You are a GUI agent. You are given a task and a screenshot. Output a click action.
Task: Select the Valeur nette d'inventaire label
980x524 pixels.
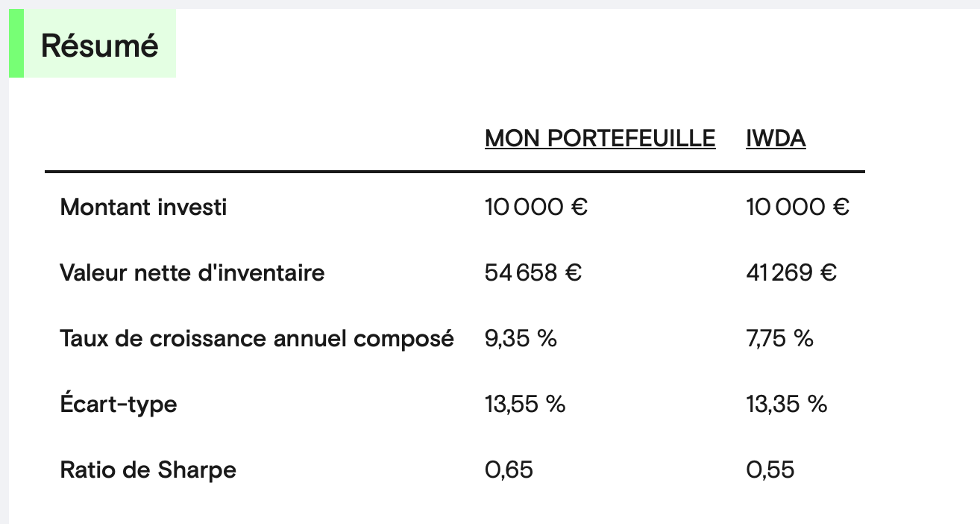coord(192,272)
